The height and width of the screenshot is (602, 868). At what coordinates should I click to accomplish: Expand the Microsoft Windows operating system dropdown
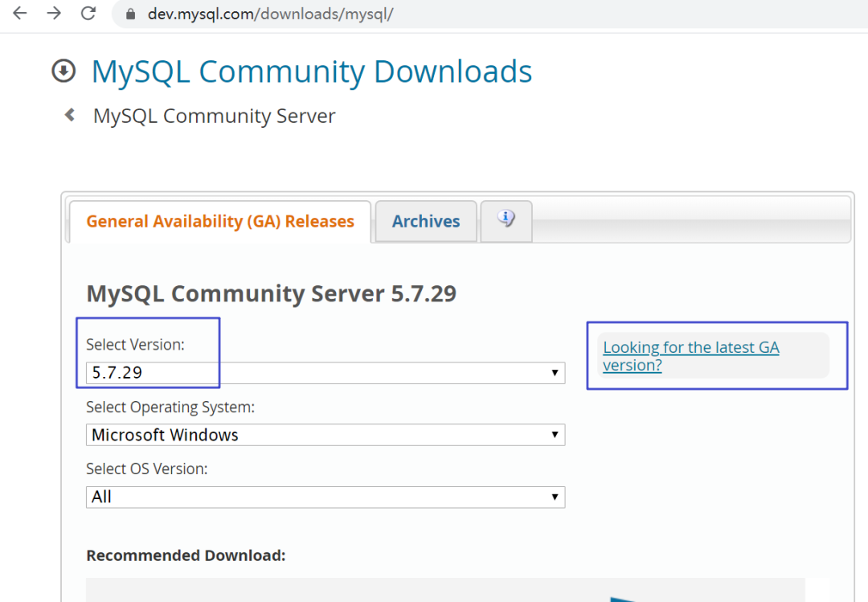click(325, 435)
